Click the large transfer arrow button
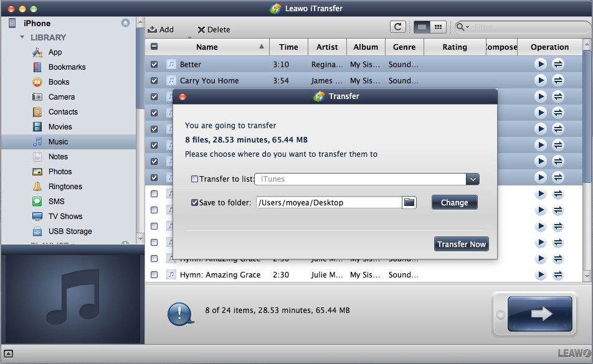Screen dimensions: 593x364 point(540,314)
